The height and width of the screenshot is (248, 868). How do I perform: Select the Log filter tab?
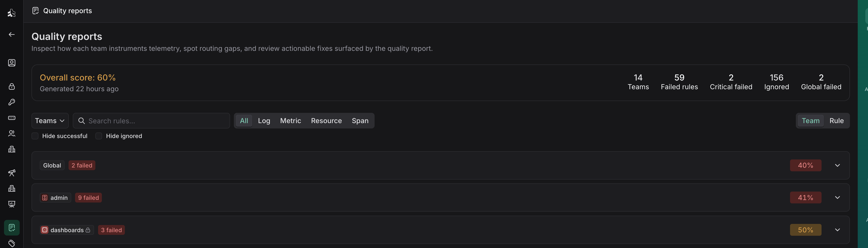click(x=264, y=121)
